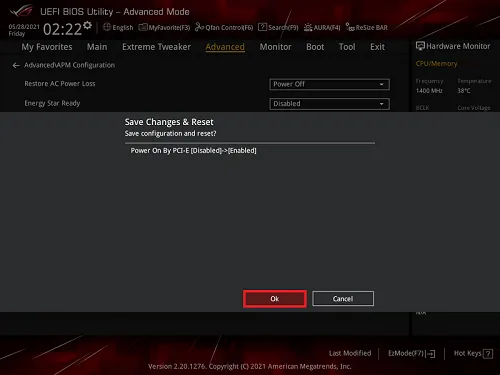This screenshot has width=500, height=375.
Task: Open the Extreme Tweaker tab
Action: 156,47
